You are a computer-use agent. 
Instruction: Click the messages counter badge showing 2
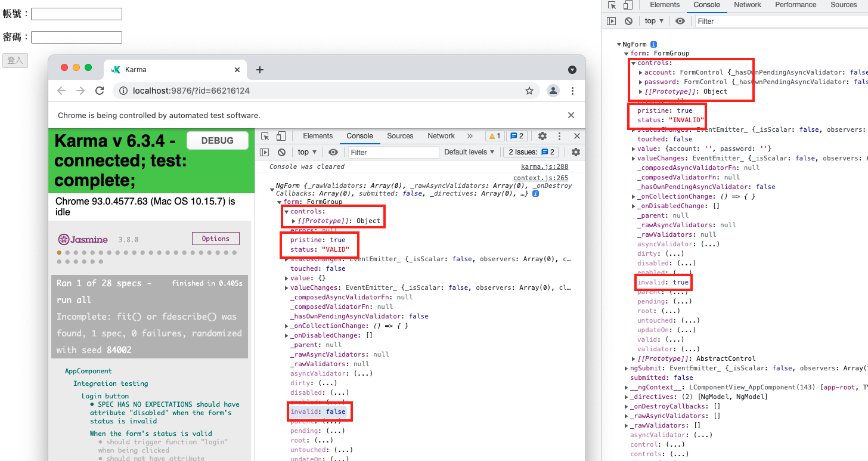pos(517,136)
